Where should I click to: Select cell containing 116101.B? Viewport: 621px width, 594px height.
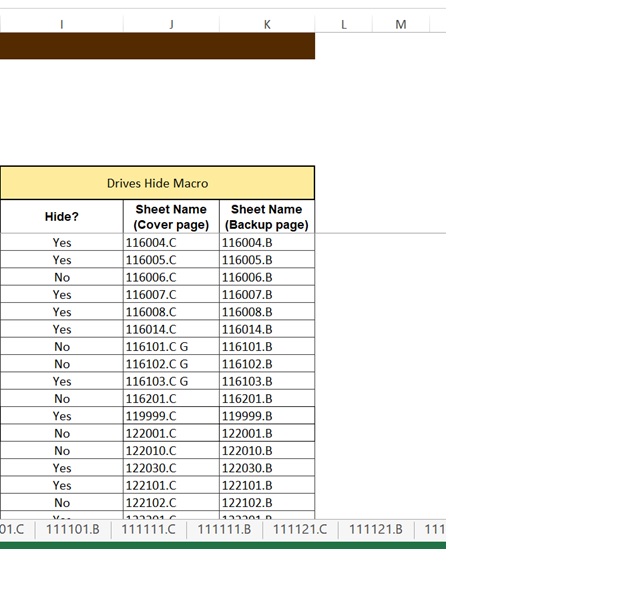click(267, 346)
